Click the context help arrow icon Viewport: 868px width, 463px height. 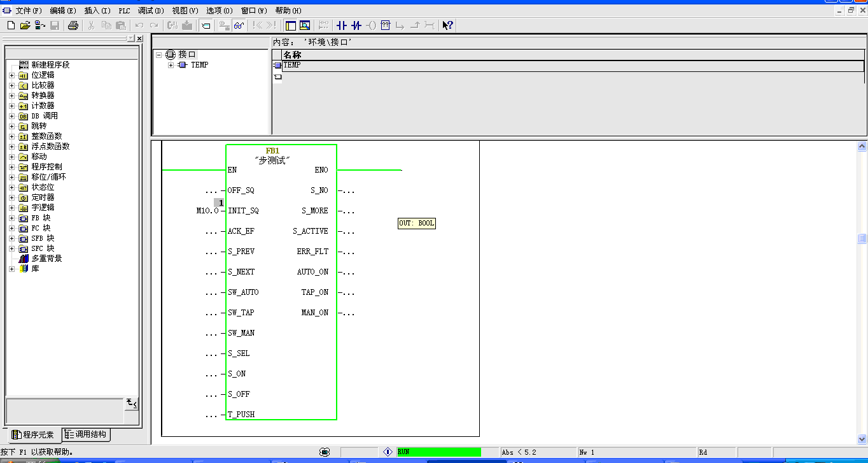click(447, 25)
